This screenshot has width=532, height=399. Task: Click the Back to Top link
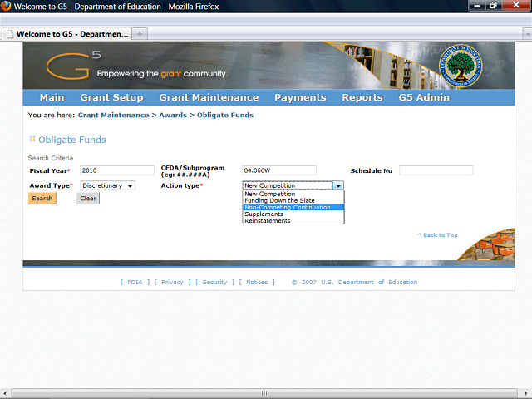pos(437,234)
